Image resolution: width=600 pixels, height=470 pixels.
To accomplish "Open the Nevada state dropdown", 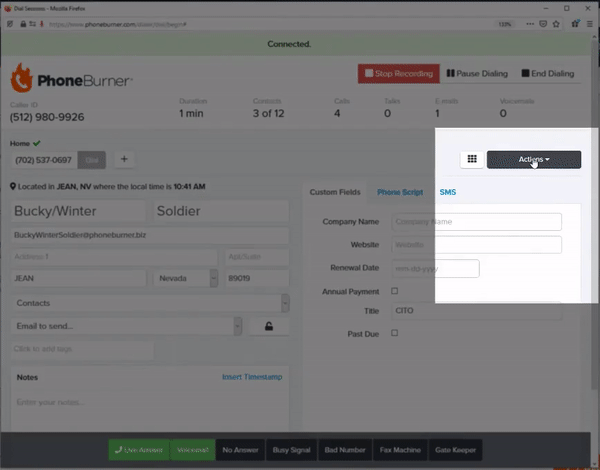I will 184,280.
